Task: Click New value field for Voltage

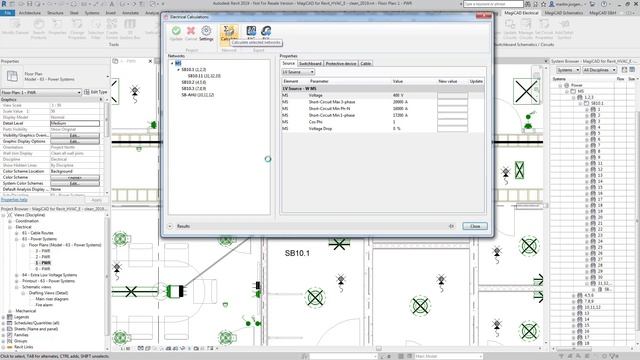Action: pos(452,96)
